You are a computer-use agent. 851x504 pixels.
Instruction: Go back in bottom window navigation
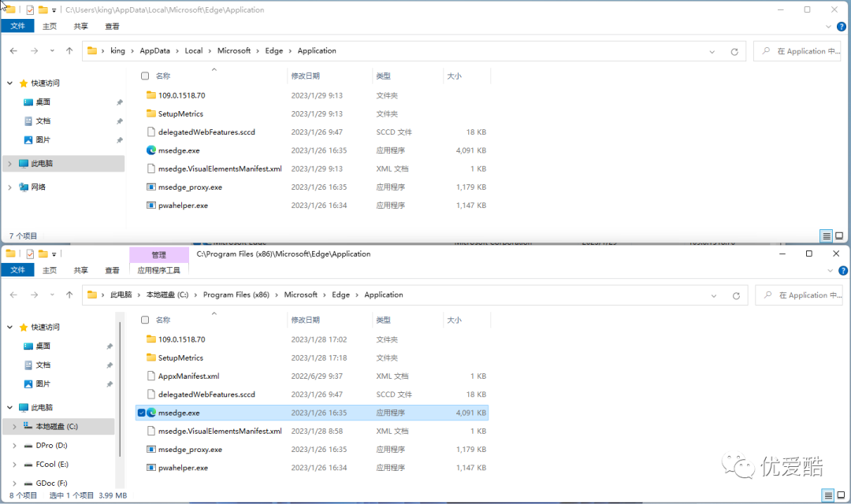pyautogui.click(x=13, y=295)
